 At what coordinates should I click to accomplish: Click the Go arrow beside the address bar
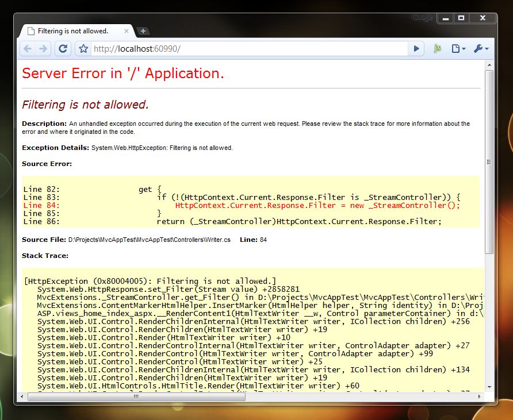pos(416,49)
